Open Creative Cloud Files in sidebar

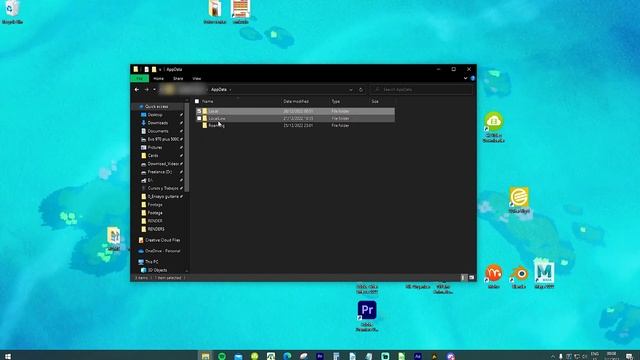click(162, 240)
